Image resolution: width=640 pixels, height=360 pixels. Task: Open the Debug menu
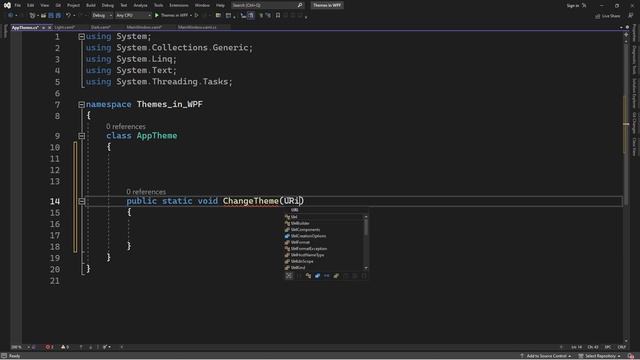click(108, 5)
